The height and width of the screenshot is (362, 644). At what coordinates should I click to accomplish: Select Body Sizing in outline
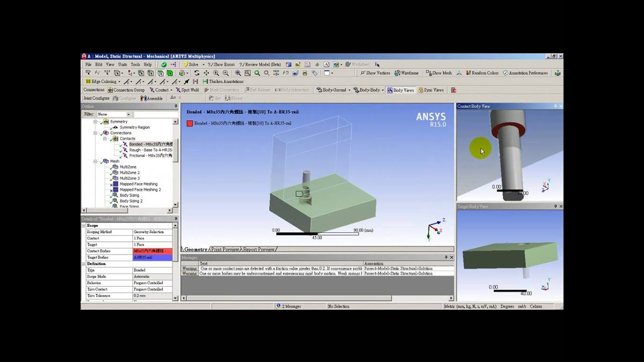[129, 195]
